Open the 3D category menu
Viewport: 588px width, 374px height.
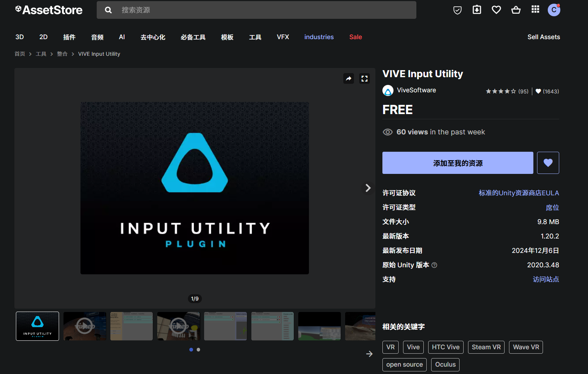pos(20,37)
